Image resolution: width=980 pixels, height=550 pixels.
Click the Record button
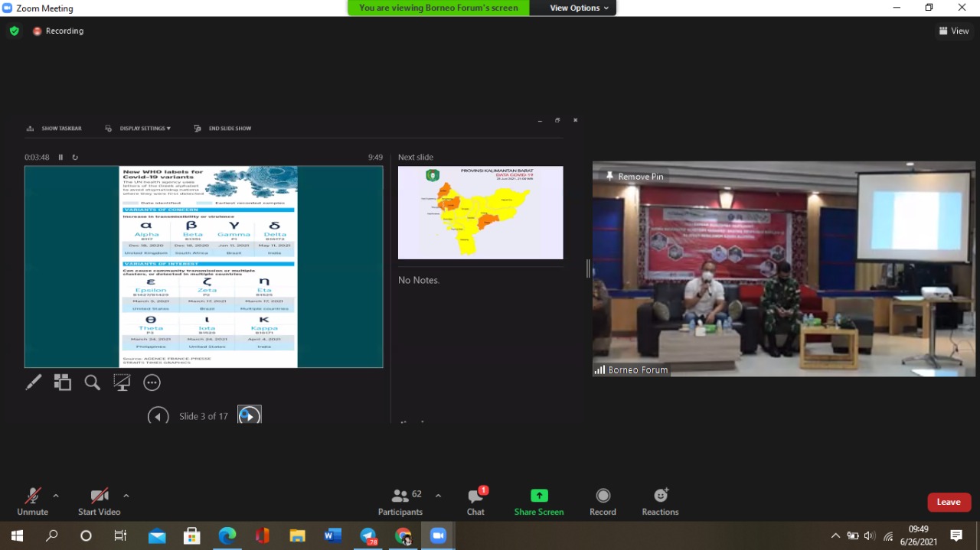(x=603, y=502)
